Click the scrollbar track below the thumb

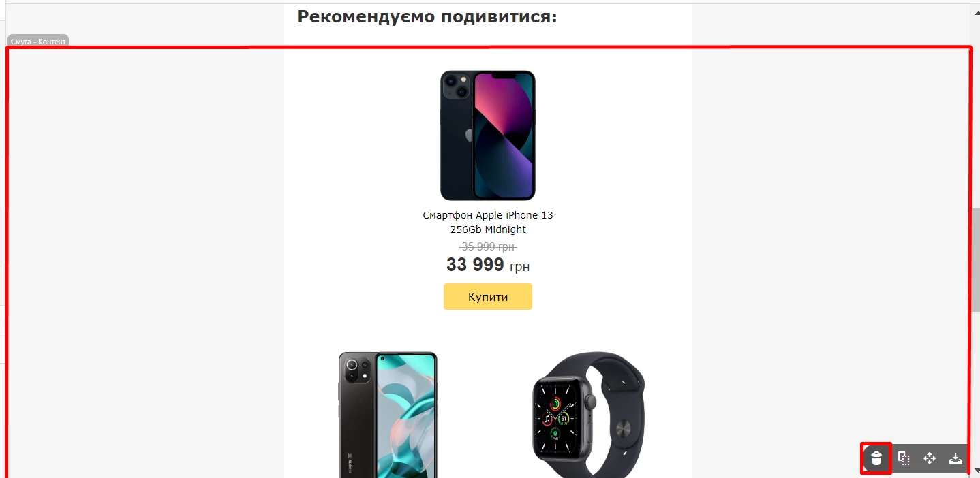(975, 388)
